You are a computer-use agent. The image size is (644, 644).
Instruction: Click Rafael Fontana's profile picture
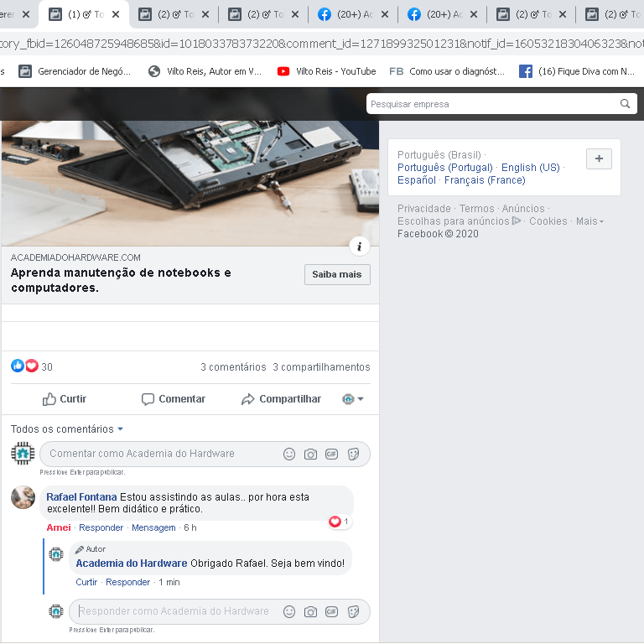click(23, 497)
